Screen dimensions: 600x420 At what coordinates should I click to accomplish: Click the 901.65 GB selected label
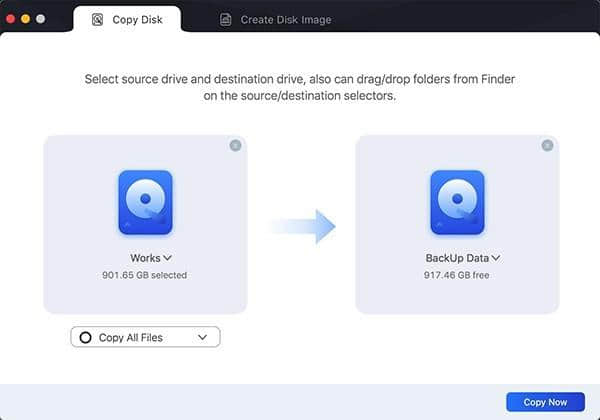pyautogui.click(x=145, y=275)
